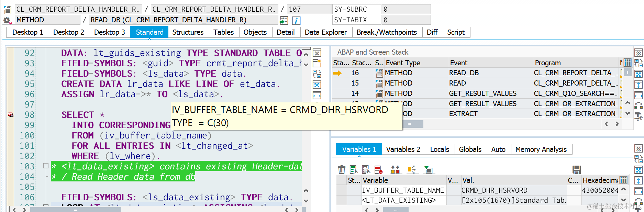Click the breakpoint marker at line 98
644x212 pixels.
(11, 114)
